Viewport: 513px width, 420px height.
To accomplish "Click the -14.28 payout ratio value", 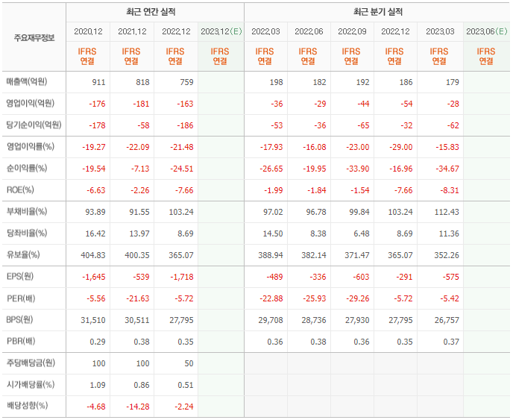I will pyautogui.click(x=138, y=407).
